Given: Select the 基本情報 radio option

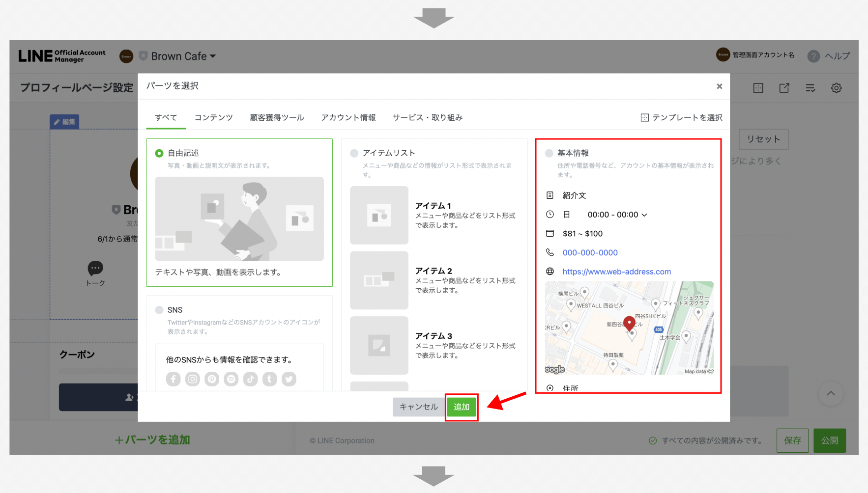Looking at the screenshot, I should click(x=549, y=153).
